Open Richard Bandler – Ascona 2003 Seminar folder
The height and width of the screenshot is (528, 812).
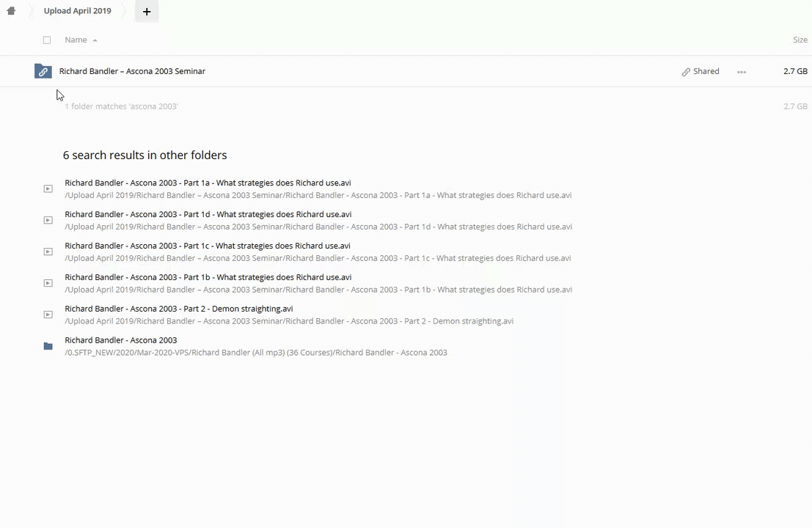(132, 71)
